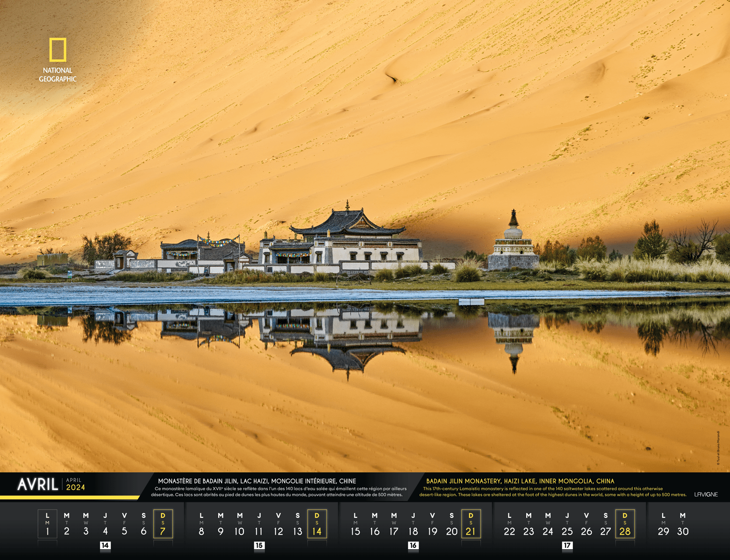Click English heading Badain Jilin Monastery
Screen dimensions: 730x560
click(x=520, y=481)
